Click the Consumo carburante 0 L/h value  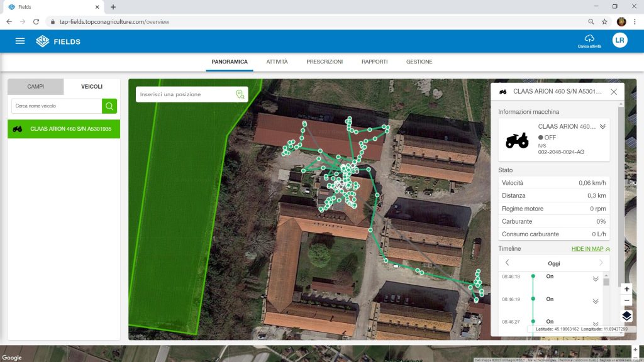tap(599, 234)
